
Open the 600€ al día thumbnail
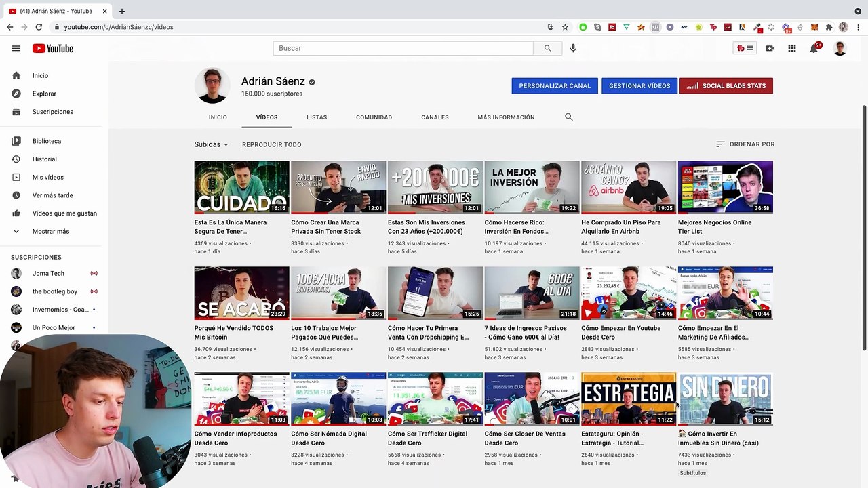point(532,293)
